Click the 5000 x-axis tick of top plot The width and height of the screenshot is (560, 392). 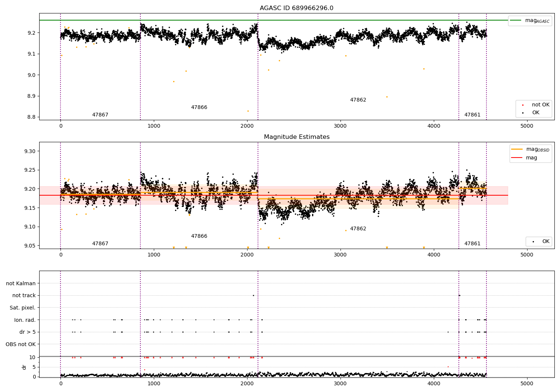pos(527,126)
